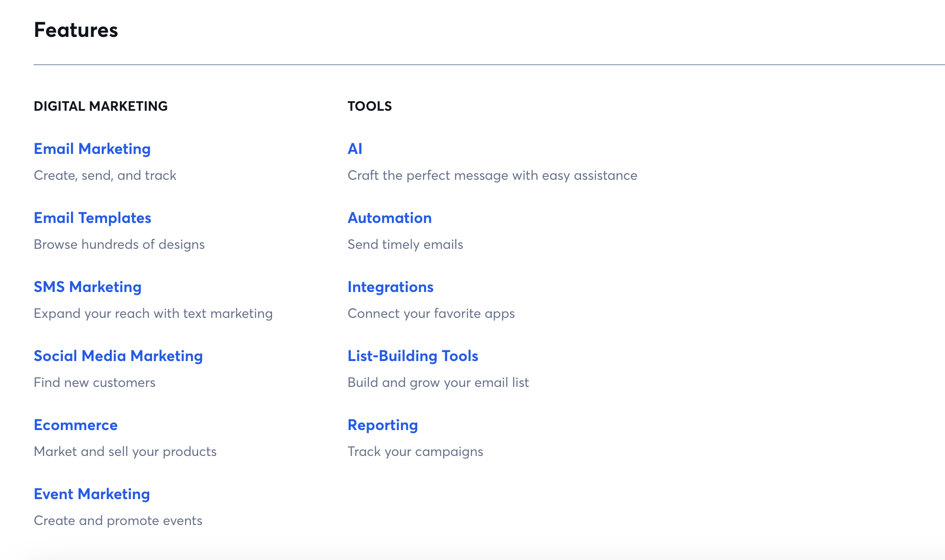Image resolution: width=945 pixels, height=560 pixels.
Task: Open the Email Marketing feature page
Action: pos(92,149)
